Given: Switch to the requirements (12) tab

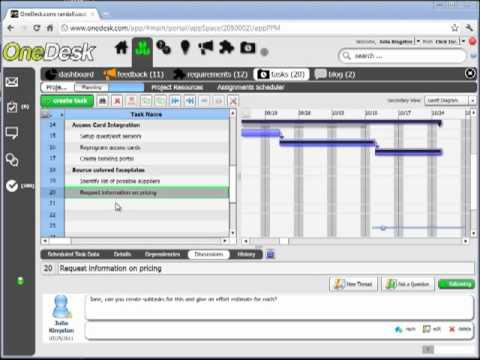Looking at the screenshot, I should point(211,74).
